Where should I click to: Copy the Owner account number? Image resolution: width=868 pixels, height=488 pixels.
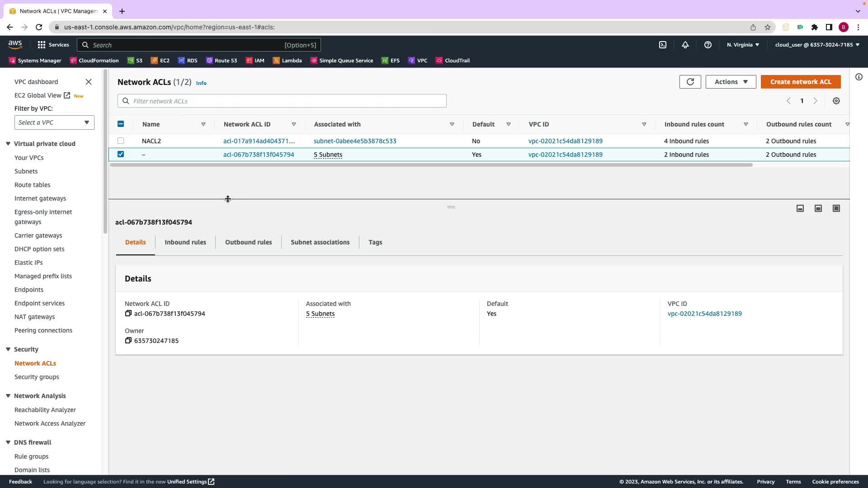128,341
